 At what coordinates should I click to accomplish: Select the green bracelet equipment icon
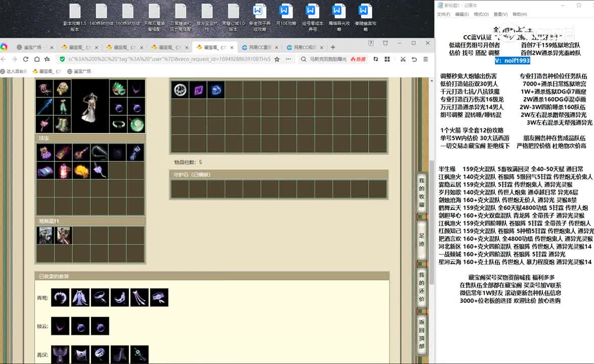tap(118, 124)
